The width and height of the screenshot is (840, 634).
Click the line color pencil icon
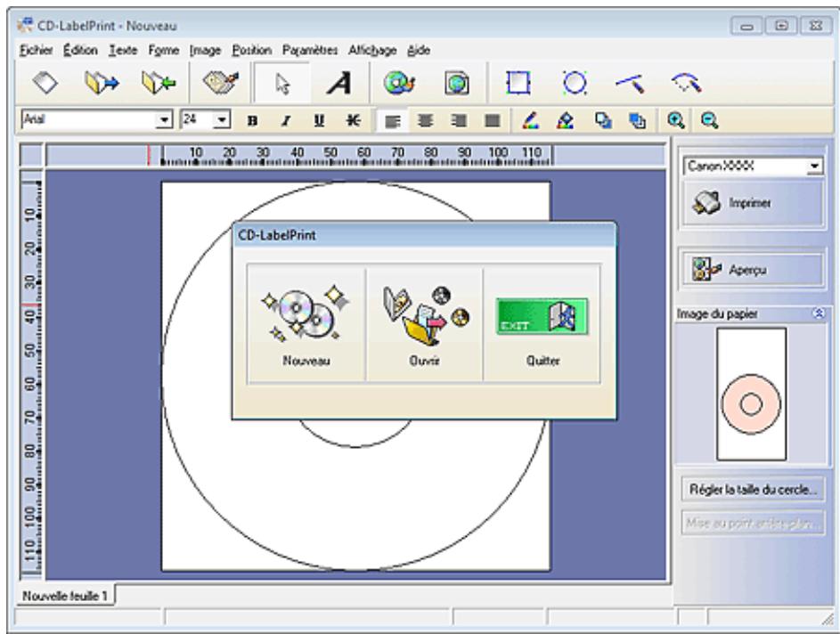[530, 121]
